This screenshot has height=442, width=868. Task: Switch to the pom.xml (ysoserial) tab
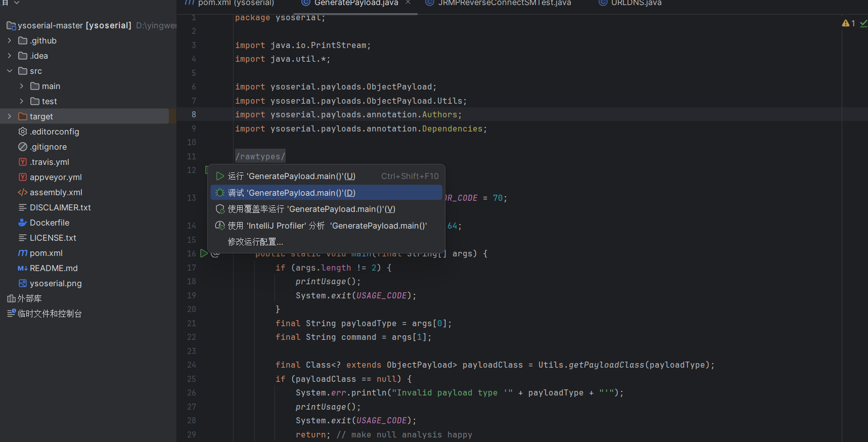231,3
